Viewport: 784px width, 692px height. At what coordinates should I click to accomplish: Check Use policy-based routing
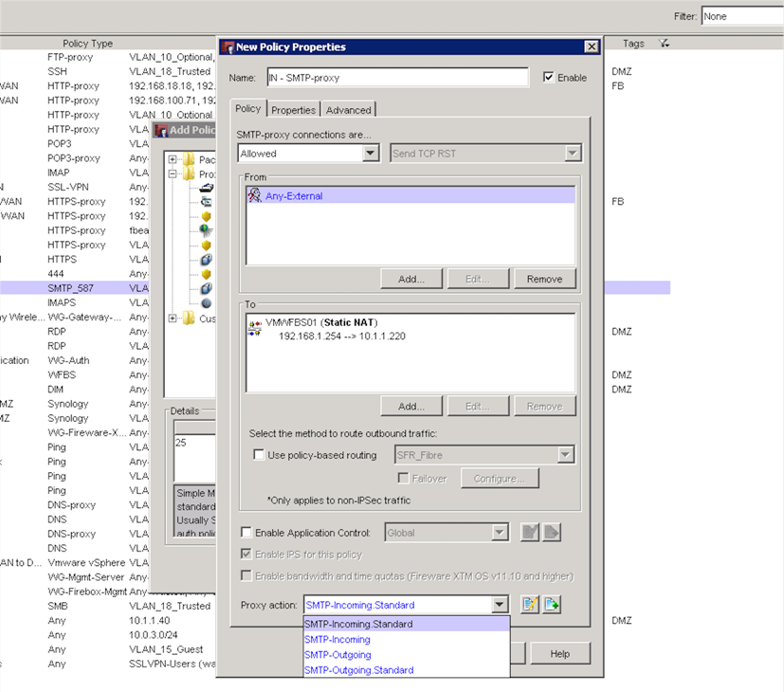click(x=259, y=455)
